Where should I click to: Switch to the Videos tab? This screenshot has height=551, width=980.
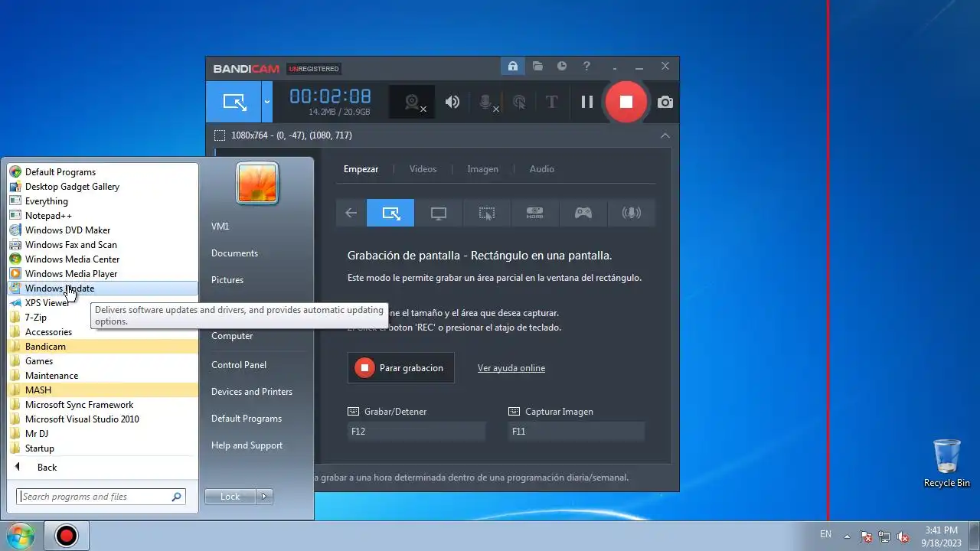point(423,169)
